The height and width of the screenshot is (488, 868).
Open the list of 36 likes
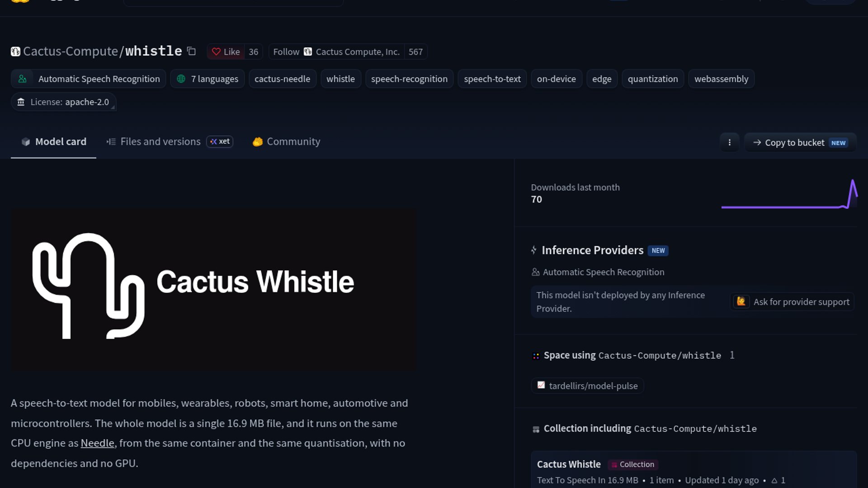pos(254,52)
